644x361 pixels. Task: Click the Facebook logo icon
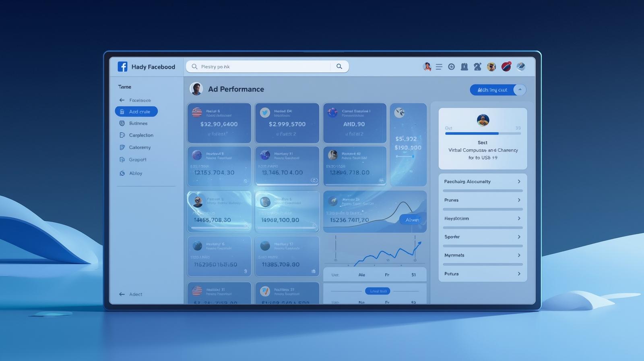click(x=122, y=66)
